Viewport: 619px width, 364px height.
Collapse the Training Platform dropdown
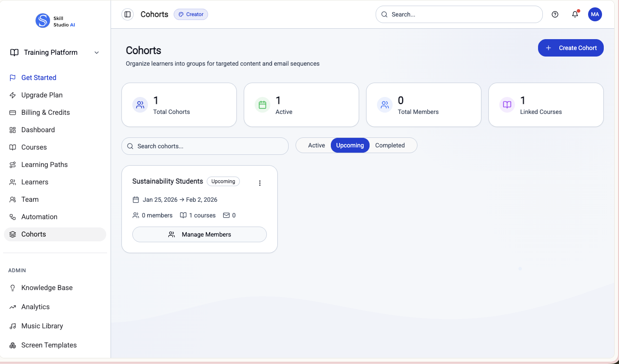pos(96,52)
